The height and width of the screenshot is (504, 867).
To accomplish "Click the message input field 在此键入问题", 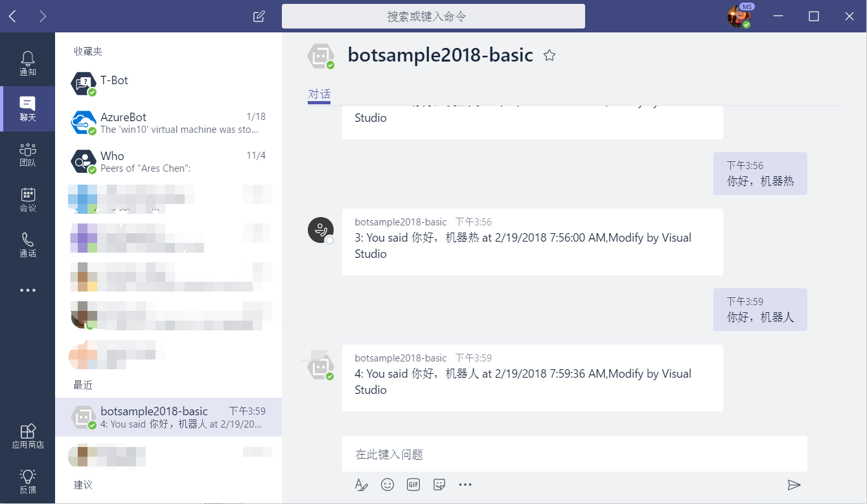I will click(x=574, y=454).
